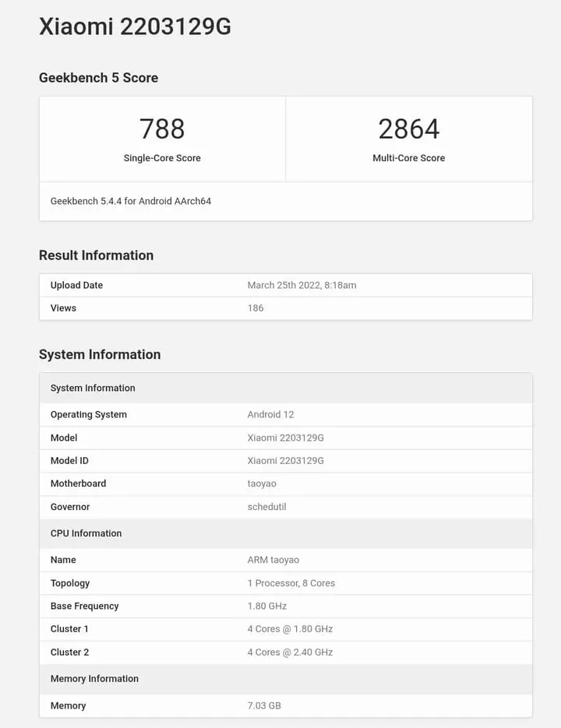Click the CPU name ARM taoyao
Image resolution: width=561 pixels, height=728 pixels.
click(x=273, y=560)
